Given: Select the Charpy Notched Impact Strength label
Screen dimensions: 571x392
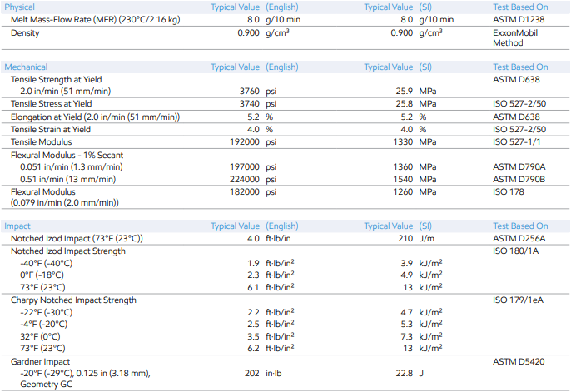Looking at the screenshot, I should [73, 300].
